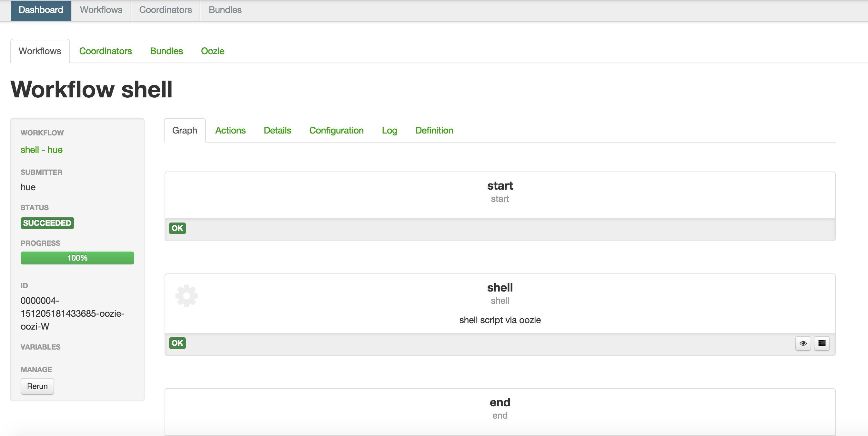Switch to the Details tab
The height and width of the screenshot is (436, 868).
pyautogui.click(x=277, y=130)
